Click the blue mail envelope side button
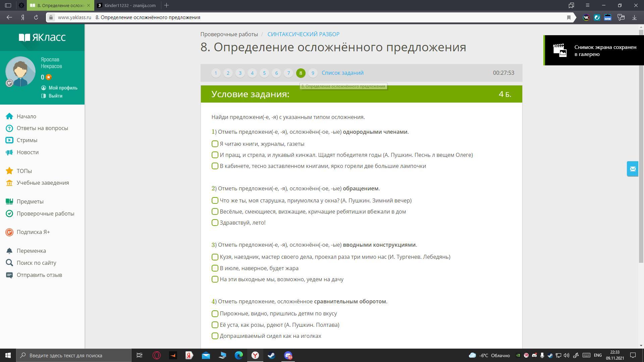 pos(633,169)
